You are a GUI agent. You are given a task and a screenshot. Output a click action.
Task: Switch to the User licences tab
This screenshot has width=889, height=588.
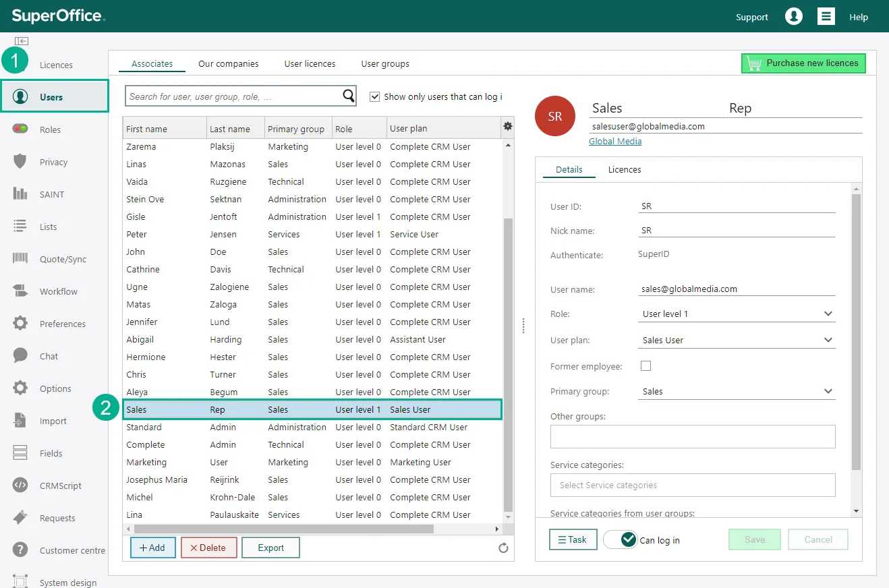pyautogui.click(x=310, y=64)
